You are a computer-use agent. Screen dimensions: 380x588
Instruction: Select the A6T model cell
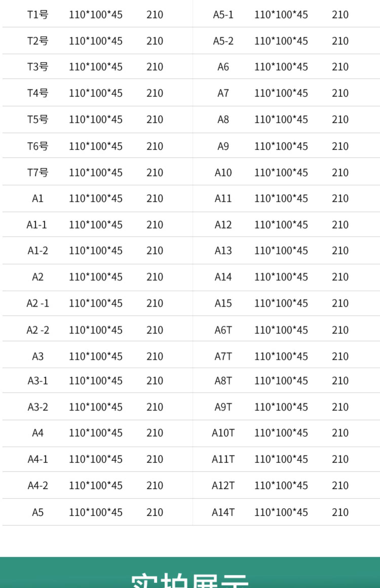pos(223,330)
